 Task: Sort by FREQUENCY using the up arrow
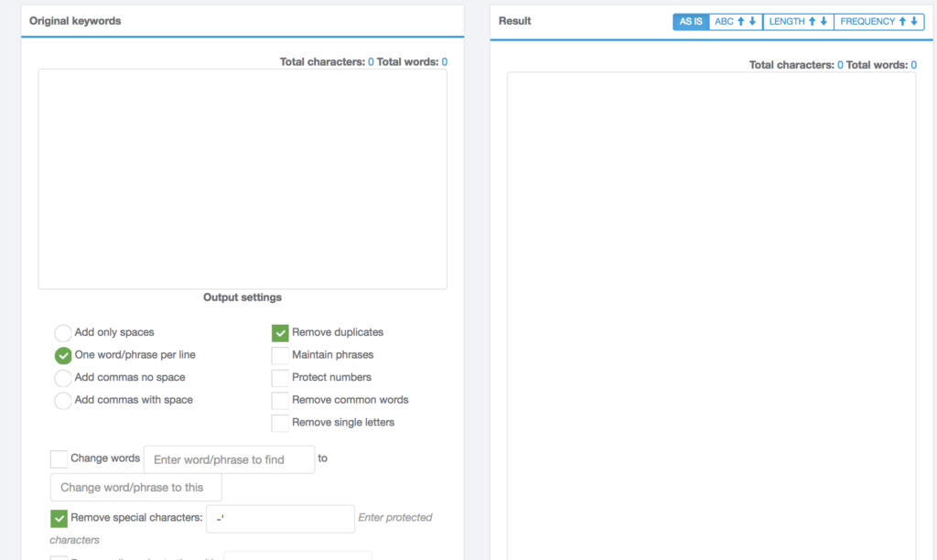(903, 22)
